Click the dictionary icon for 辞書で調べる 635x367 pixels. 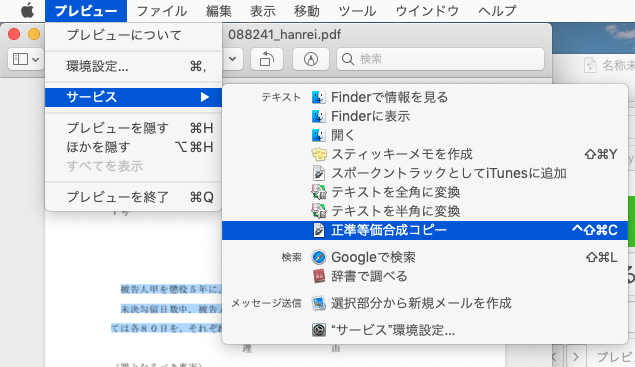pos(319,276)
